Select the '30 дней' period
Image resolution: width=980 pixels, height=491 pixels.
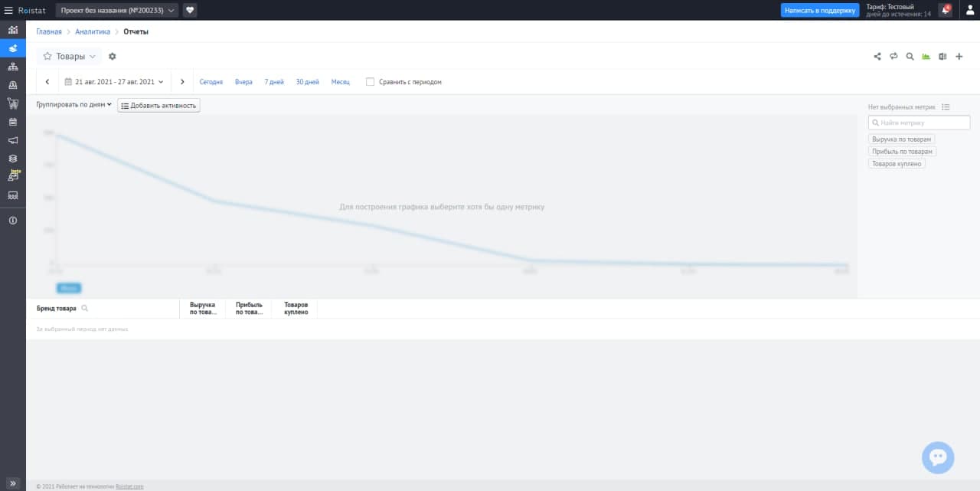tap(307, 82)
